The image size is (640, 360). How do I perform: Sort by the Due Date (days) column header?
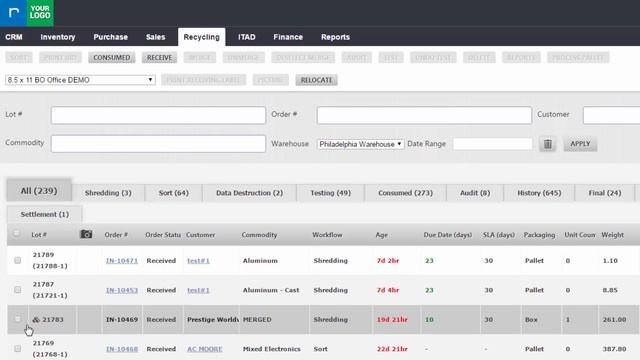click(x=448, y=235)
